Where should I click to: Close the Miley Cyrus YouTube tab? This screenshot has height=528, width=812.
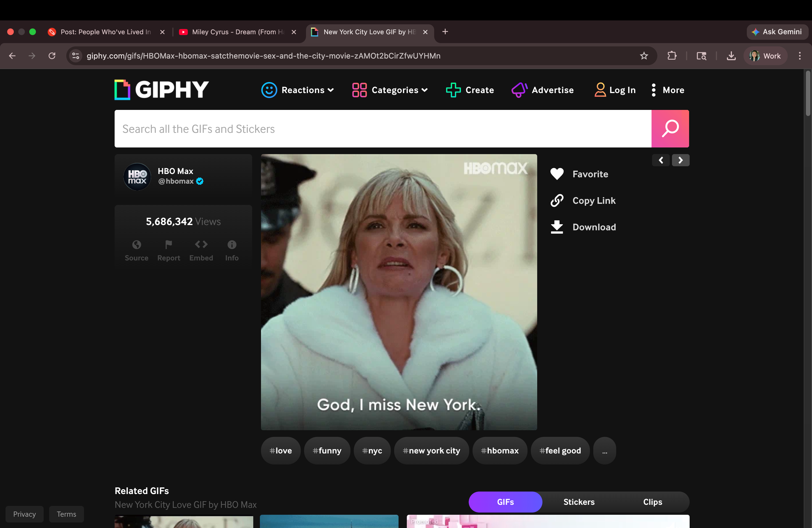click(294, 32)
